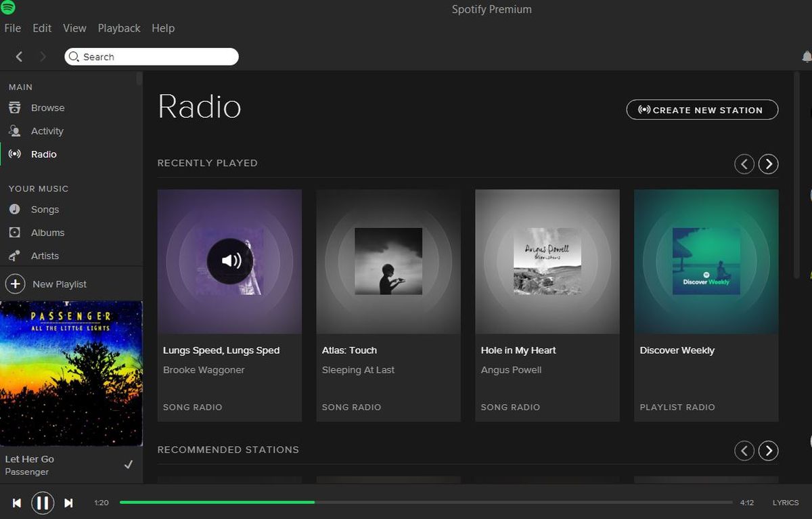The image size is (812, 519).
Task: Toggle the speaker overlay on Lungs Speed station
Action: pos(230,261)
